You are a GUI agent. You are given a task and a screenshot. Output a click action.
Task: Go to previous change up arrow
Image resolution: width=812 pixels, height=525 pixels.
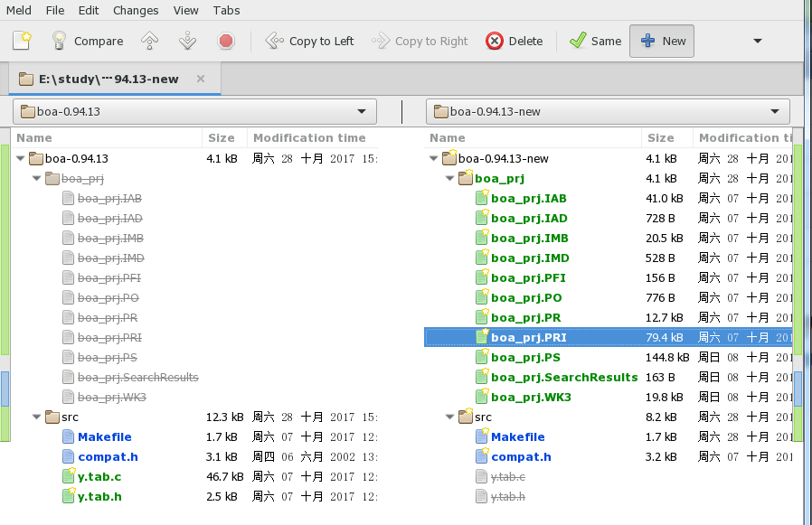coord(150,41)
